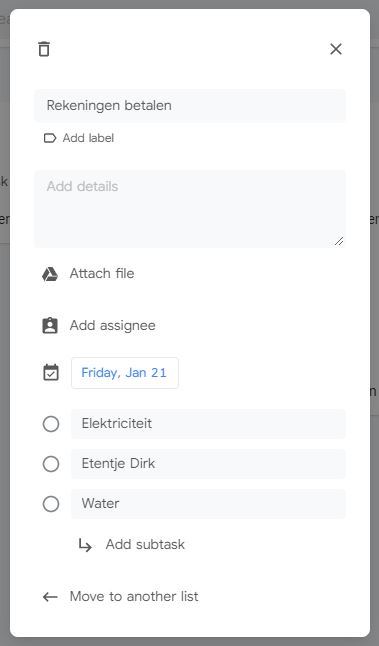Select Move to another list

(x=134, y=597)
